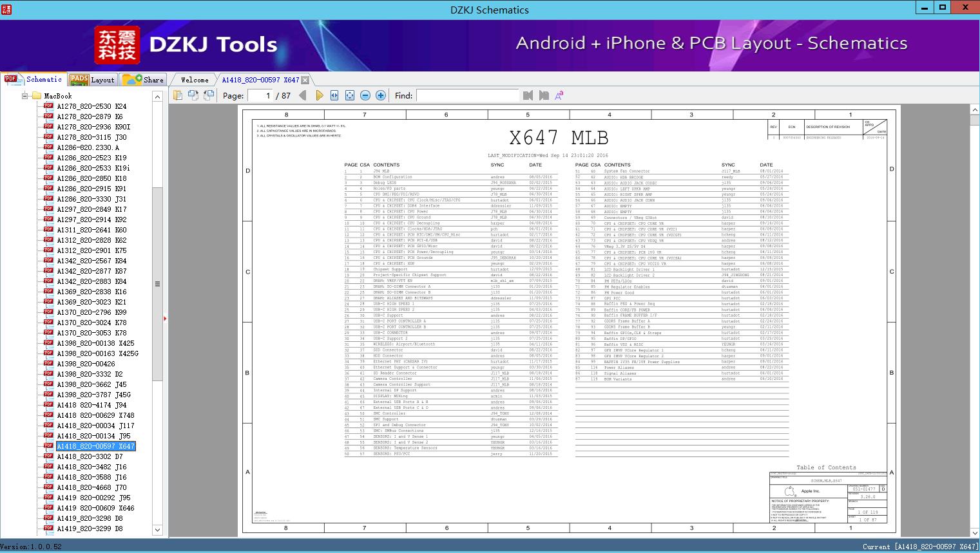Open A1370_820-3024 K78 schematic
The width and height of the screenshot is (980, 553).
(x=91, y=323)
